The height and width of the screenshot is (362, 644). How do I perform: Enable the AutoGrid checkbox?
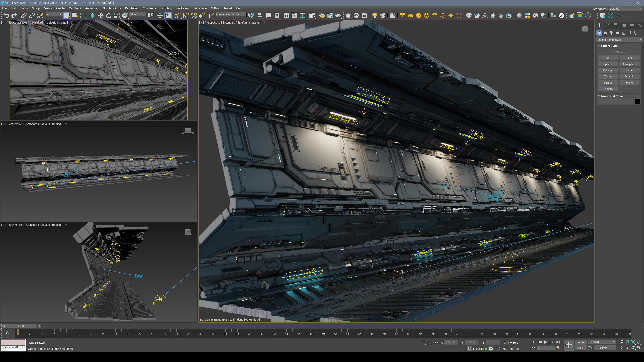(x=613, y=52)
